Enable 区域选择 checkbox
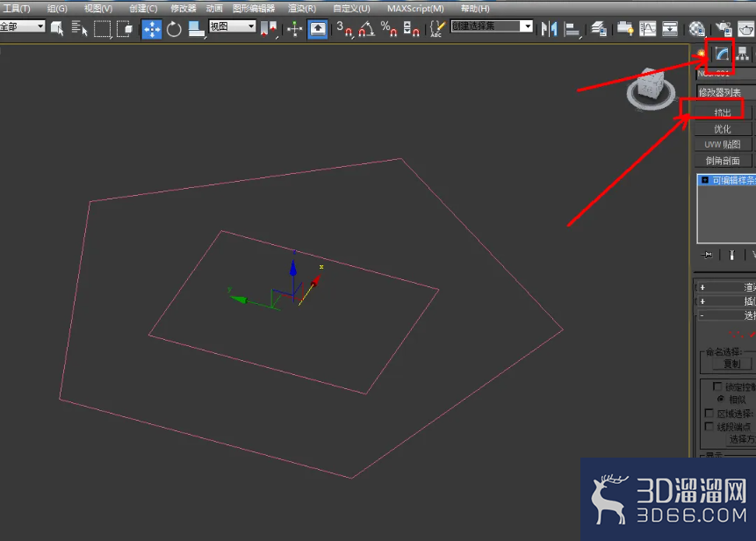This screenshot has height=541, width=756. pyautogui.click(x=709, y=414)
